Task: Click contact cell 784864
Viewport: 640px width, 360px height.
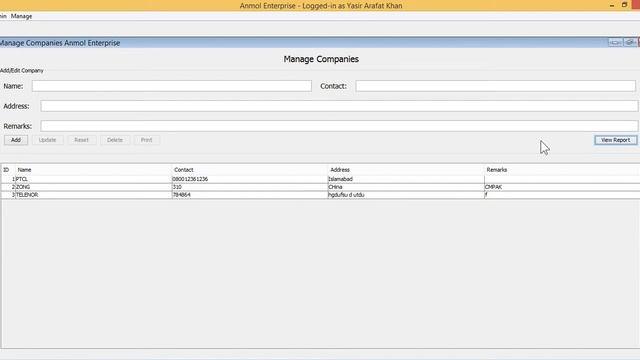Action: pos(250,195)
